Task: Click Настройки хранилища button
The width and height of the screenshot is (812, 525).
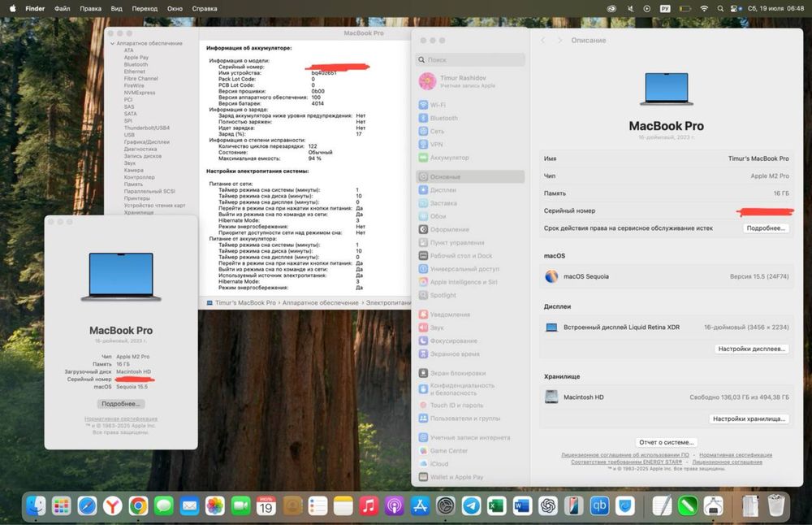Action: (749, 419)
